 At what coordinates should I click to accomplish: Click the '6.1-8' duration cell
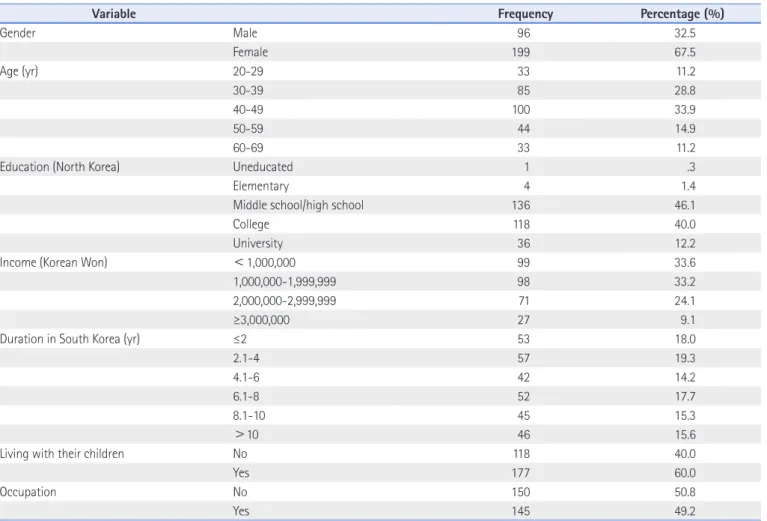(x=246, y=396)
